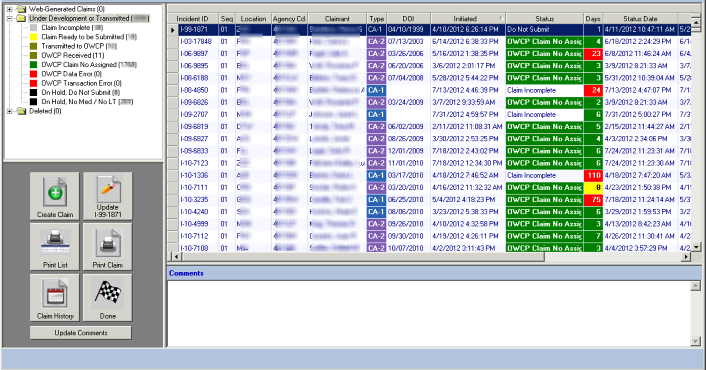Click the Create Claim icon button
The height and width of the screenshot is (370, 706).
click(x=54, y=196)
